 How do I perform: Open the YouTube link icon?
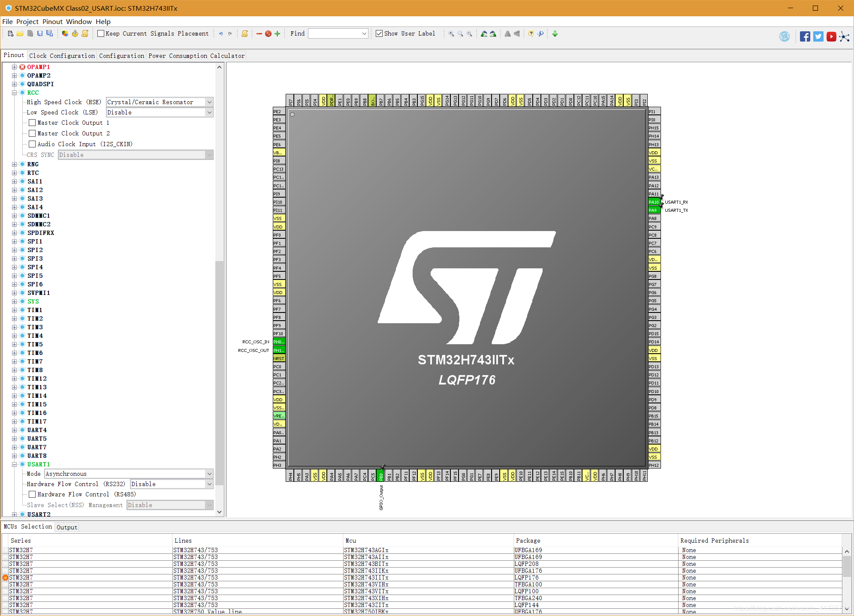click(831, 36)
